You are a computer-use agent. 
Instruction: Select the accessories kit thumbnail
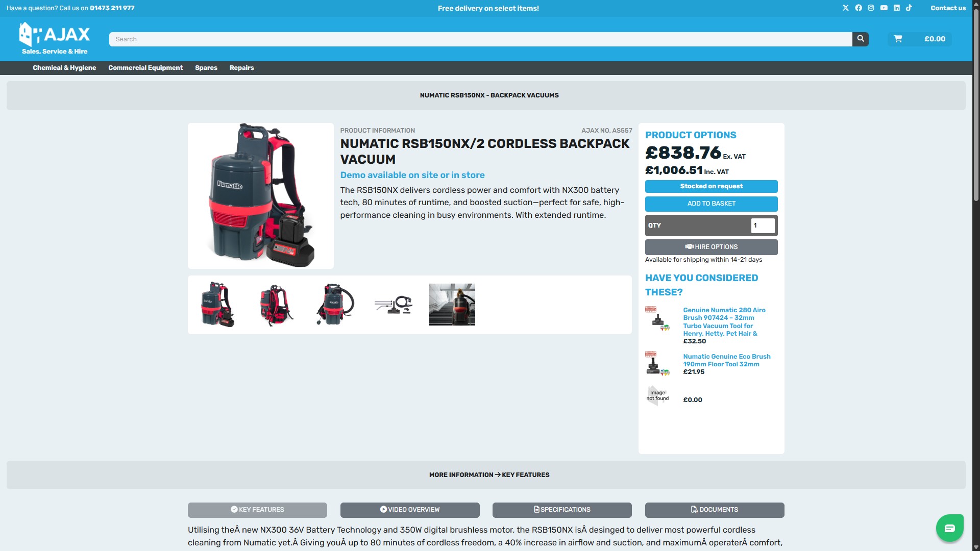[394, 305]
